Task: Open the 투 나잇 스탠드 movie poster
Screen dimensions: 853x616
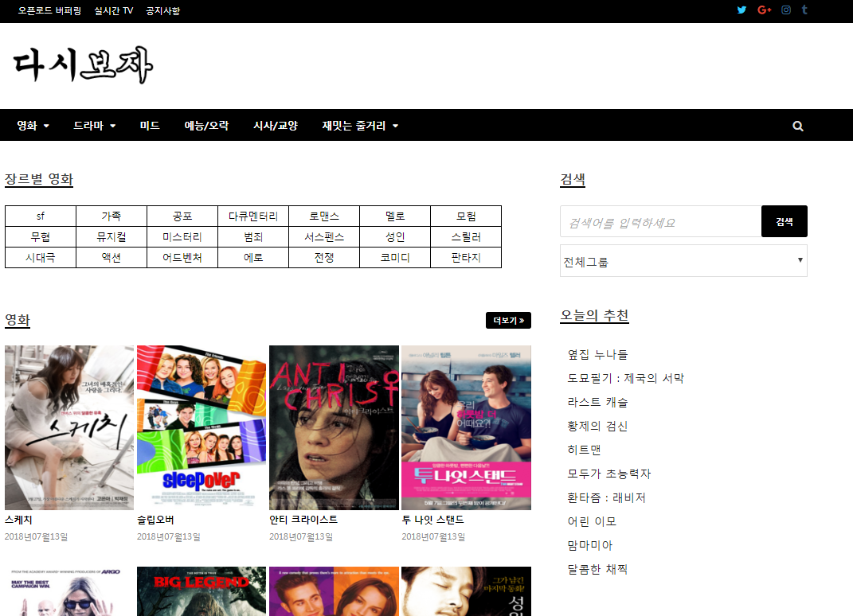Action: pyautogui.click(x=466, y=427)
